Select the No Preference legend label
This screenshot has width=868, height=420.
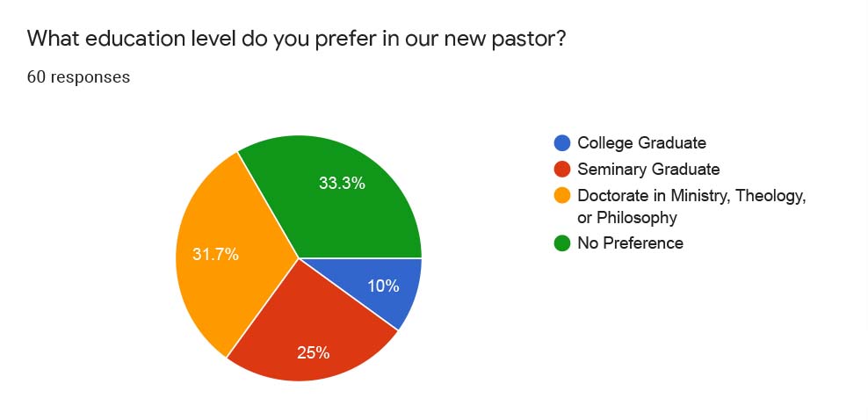[630, 243]
